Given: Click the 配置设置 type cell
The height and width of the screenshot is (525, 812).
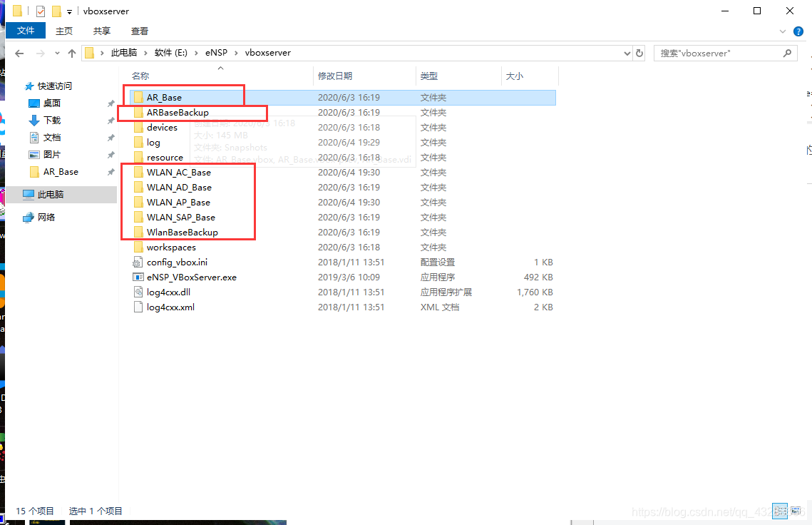Looking at the screenshot, I should (438, 262).
